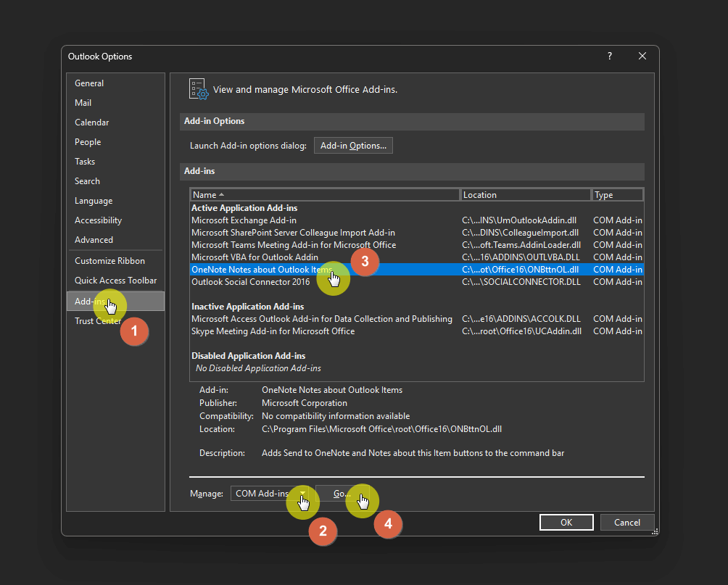
Task: Select Microsoft VBA for Outlook Addin row
Action: pos(416,257)
